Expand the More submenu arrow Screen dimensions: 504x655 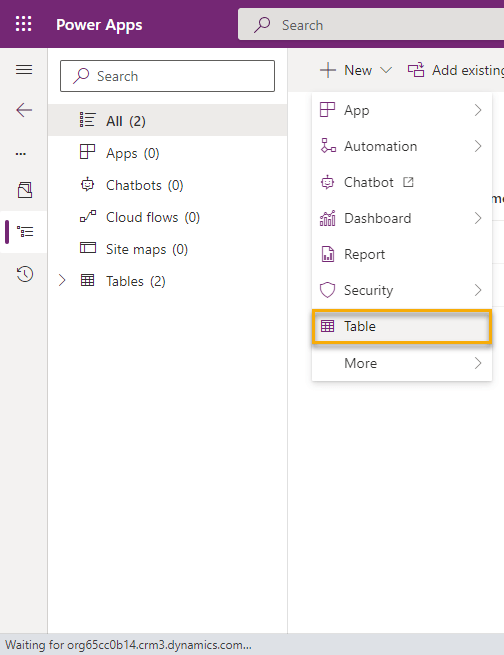[x=478, y=363]
